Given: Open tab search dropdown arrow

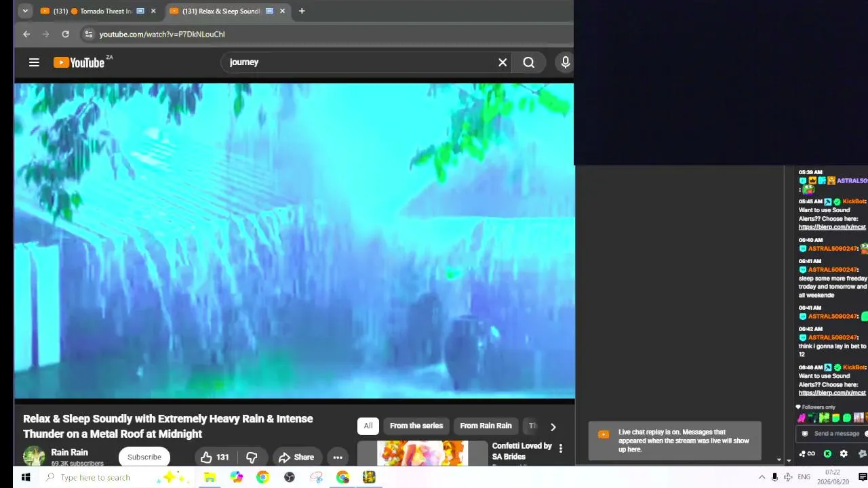Looking at the screenshot, I should pos(25,11).
